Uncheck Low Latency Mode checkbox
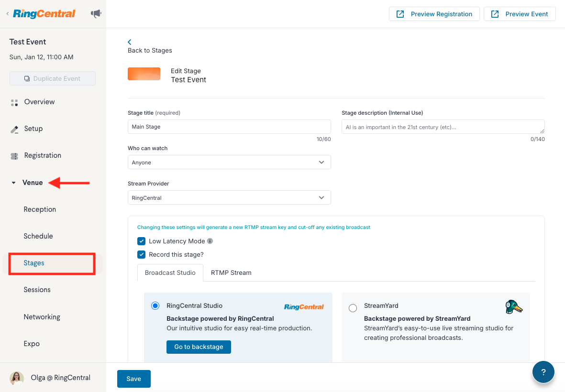Screen dimensions: 565x392 pos(141,241)
